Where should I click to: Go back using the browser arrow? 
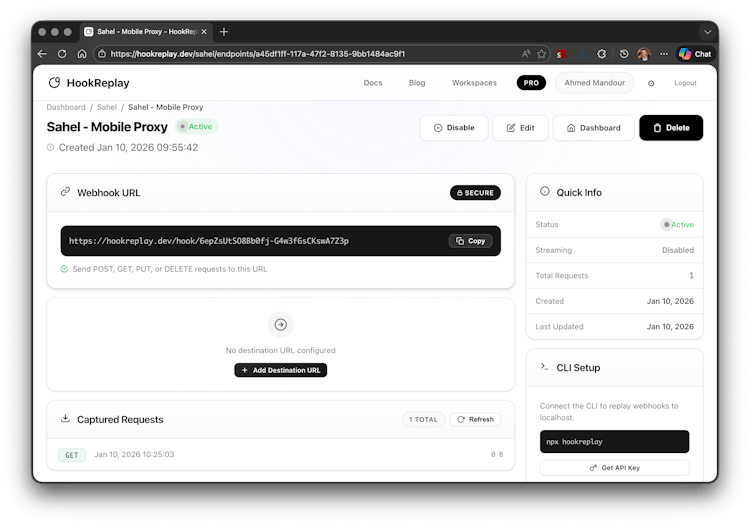(x=42, y=54)
